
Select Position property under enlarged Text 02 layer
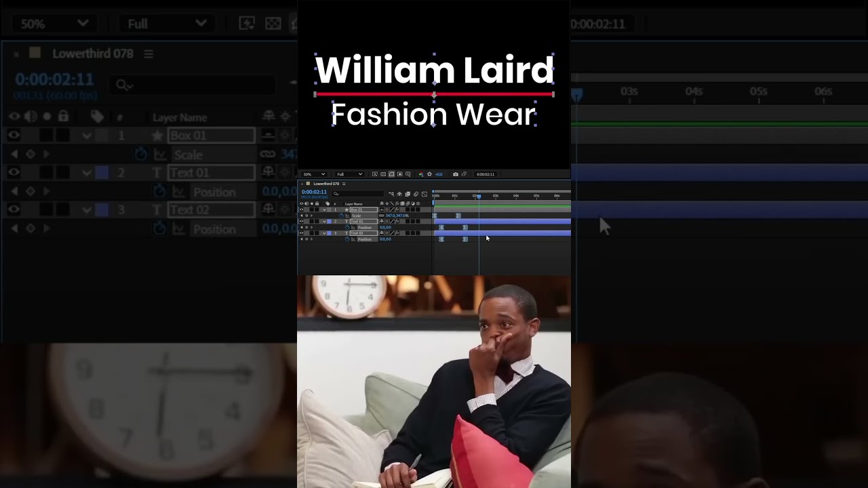pos(214,229)
